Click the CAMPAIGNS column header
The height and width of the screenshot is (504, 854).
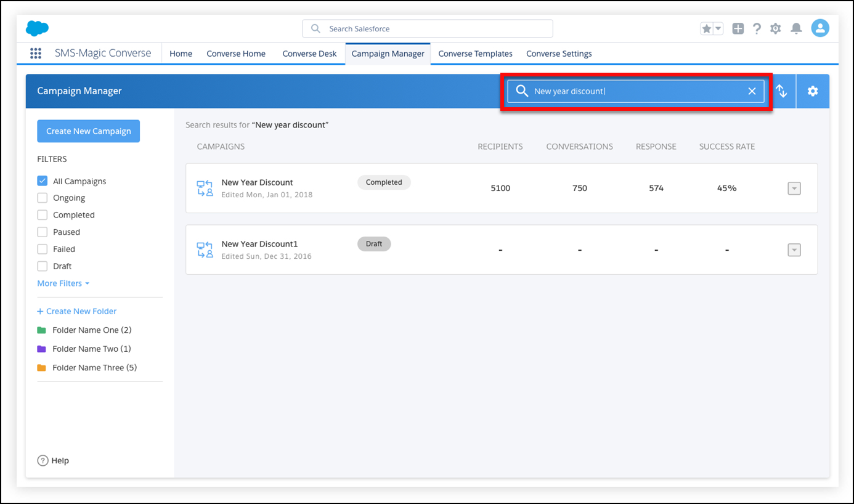click(221, 147)
